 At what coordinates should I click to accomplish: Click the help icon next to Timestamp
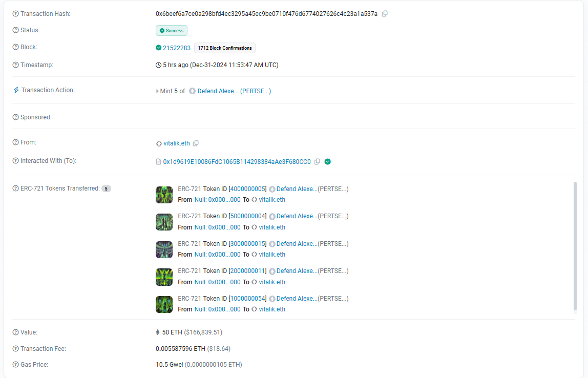pyautogui.click(x=15, y=65)
